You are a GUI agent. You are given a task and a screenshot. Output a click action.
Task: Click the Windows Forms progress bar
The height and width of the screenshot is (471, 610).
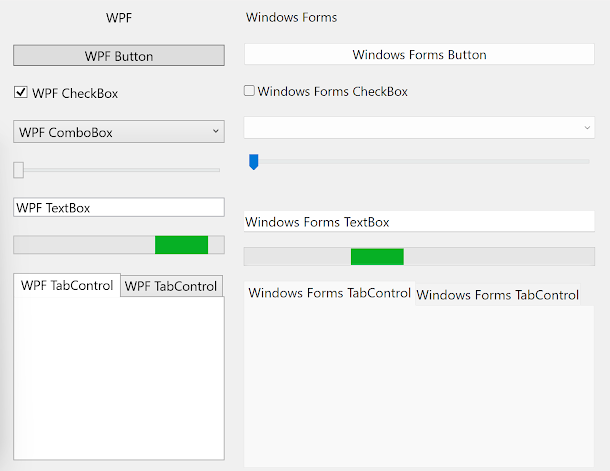[419, 257]
